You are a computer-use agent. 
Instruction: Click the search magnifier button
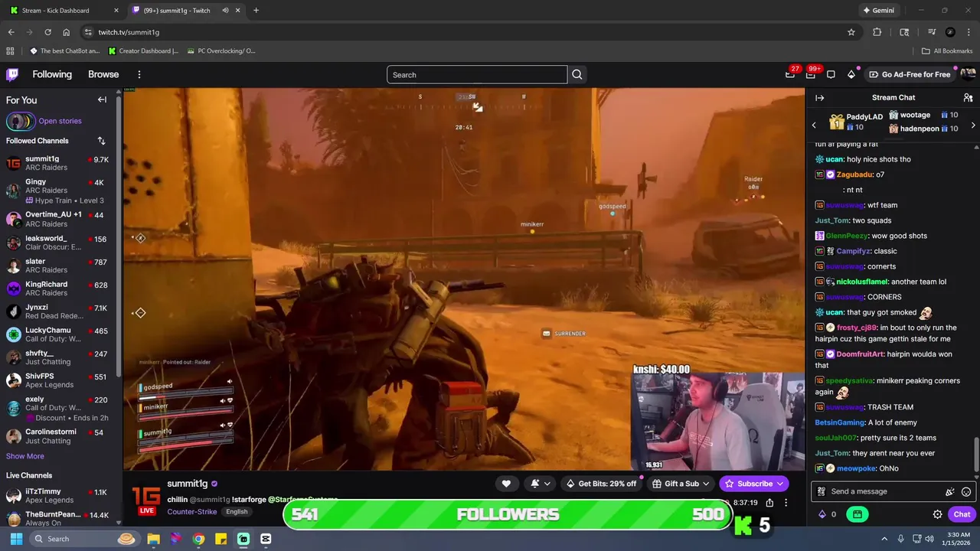point(577,74)
